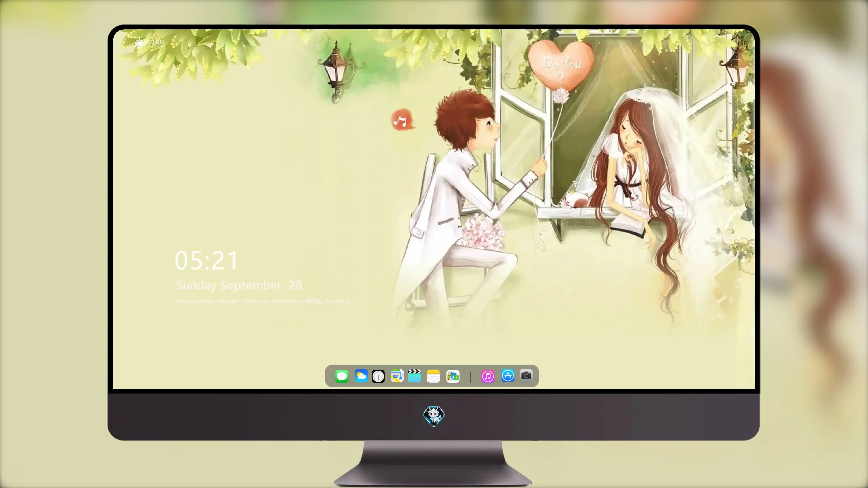This screenshot has width=868, height=488.
Task: Launch the Weather app from the dock
Action: tap(361, 376)
